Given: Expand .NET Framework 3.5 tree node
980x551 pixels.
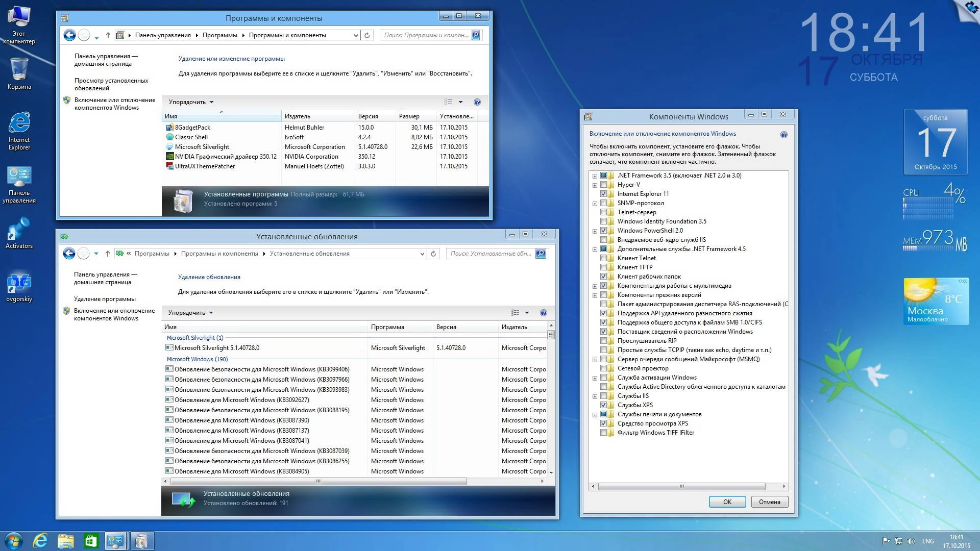Looking at the screenshot, I should (595, 176).
